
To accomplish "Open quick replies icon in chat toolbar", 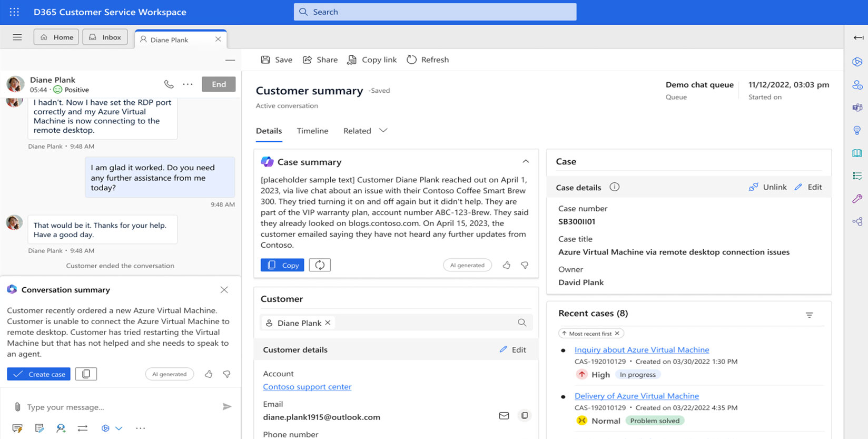I will (17, 428).
